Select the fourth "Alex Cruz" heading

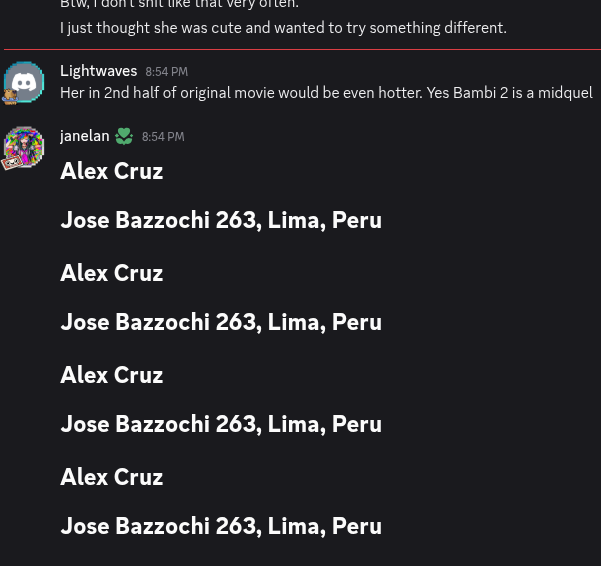point(111,477)
